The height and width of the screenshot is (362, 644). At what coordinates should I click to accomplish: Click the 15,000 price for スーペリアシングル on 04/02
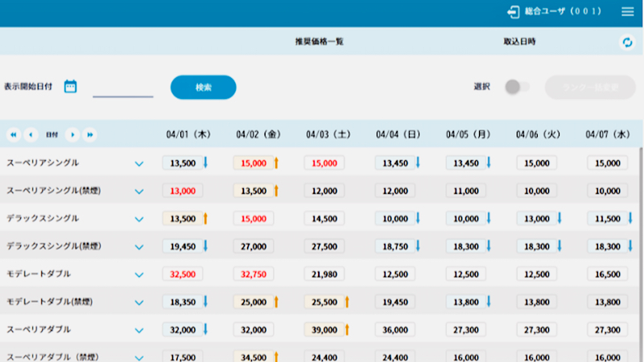(253, 163)
